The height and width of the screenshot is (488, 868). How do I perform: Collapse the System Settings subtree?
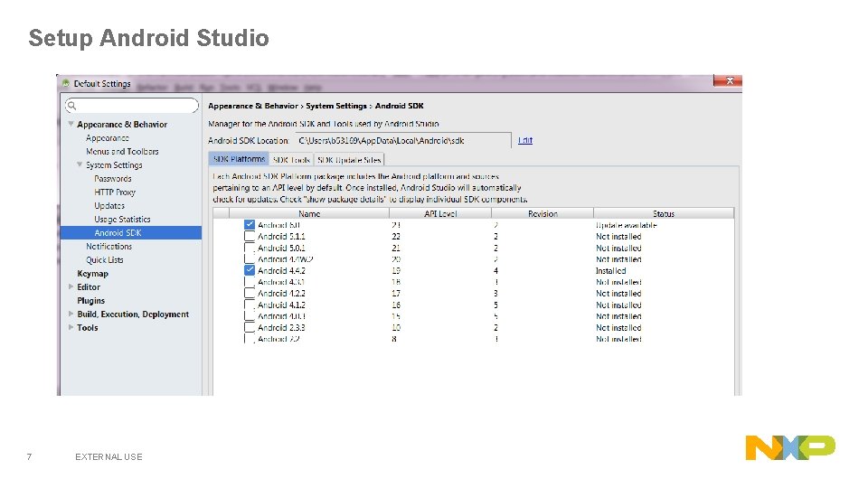[x=80, y=164]
